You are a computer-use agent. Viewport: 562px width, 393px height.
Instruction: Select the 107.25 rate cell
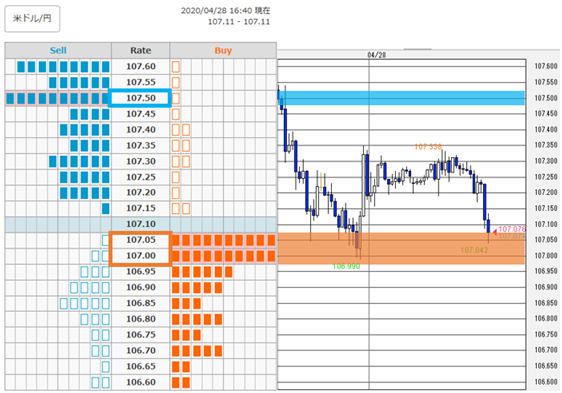click(x=140, y=177)
